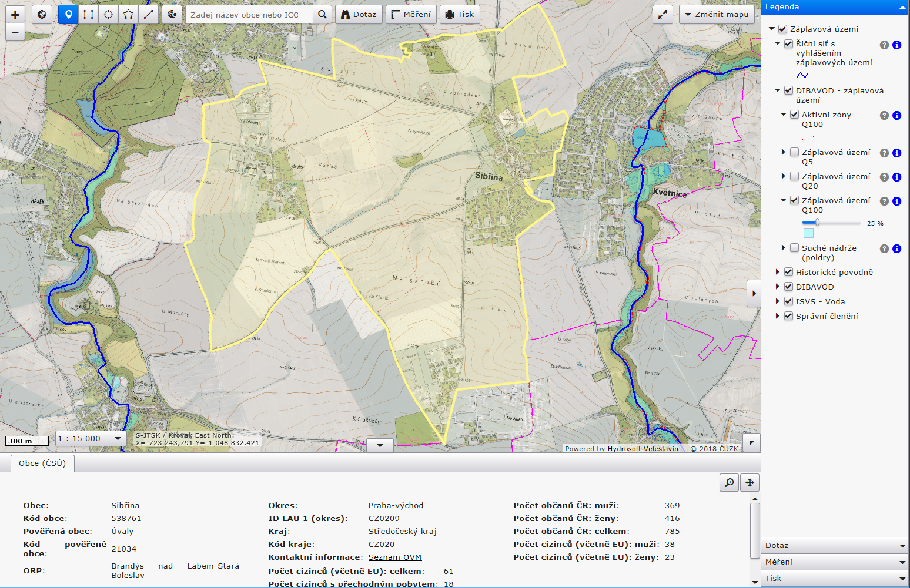
Task: Toggle DIBAVOD - záplavová území checkbox
Action: pyautogui.click(x=788, y=90)
